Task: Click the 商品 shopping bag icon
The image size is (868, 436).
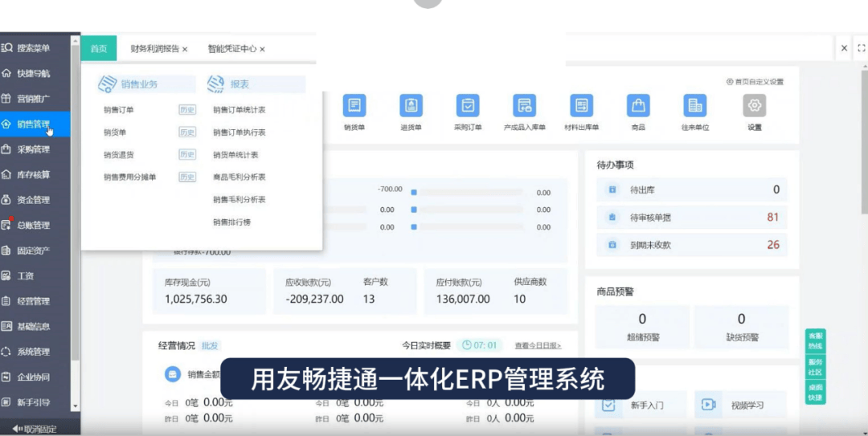Action: pos(638,105)
